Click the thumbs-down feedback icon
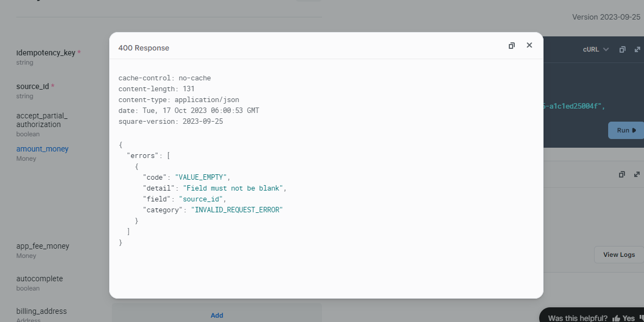Screen dimensions: 644x322 tap(641, 318)
